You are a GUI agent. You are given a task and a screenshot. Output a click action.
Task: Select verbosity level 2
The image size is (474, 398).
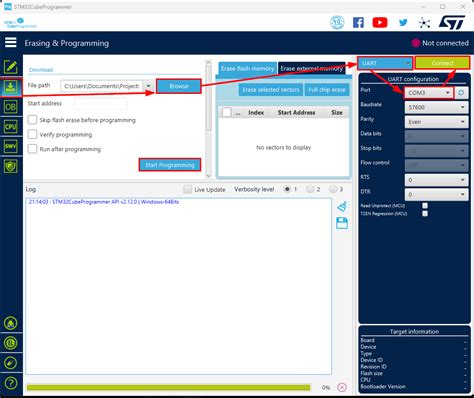click(310, 189)
